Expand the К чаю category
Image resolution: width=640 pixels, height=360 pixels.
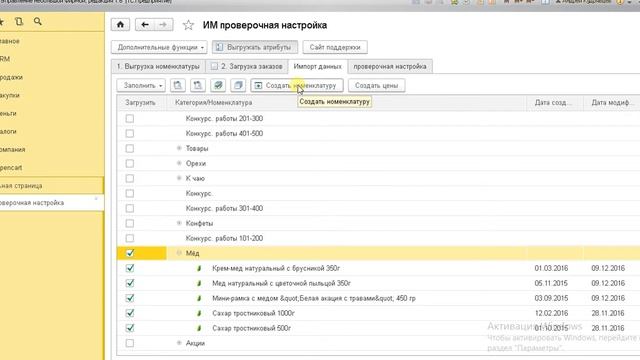(179, 178)
